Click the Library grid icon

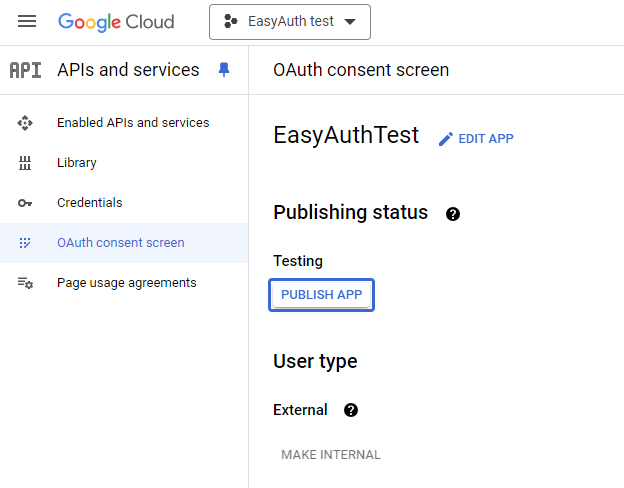coord(26,163)
